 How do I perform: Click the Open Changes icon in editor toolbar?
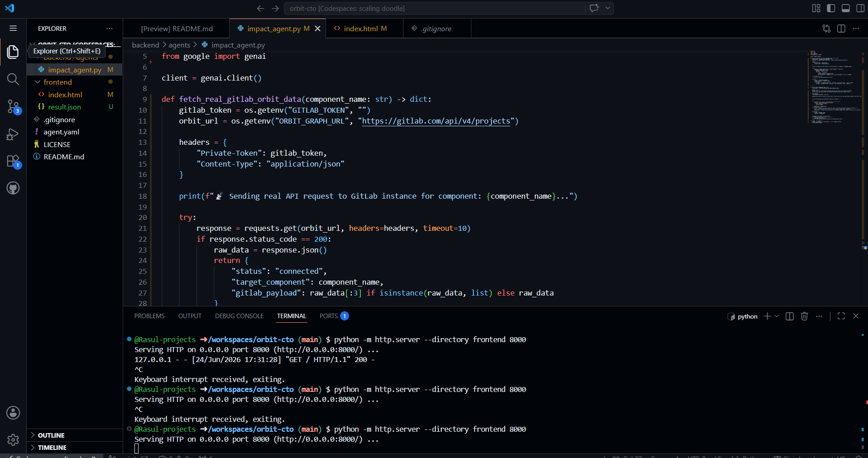point(826,29)
